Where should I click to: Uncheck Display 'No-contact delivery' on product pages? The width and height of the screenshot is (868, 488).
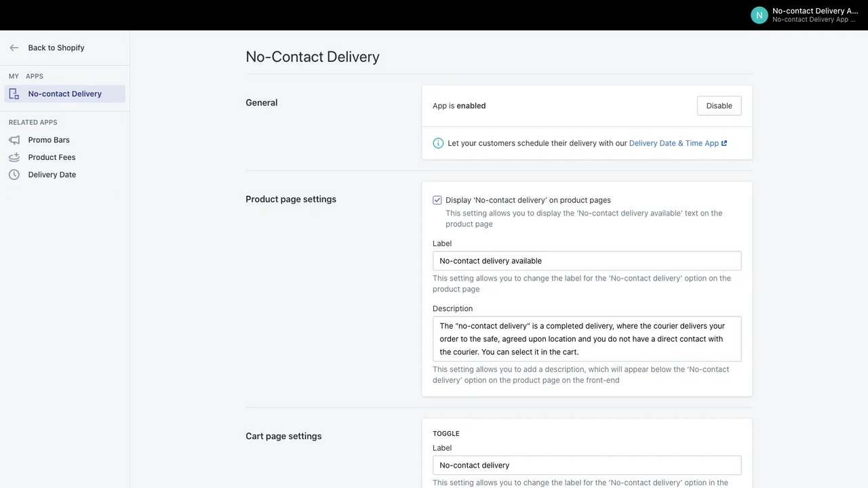point(437,200)
